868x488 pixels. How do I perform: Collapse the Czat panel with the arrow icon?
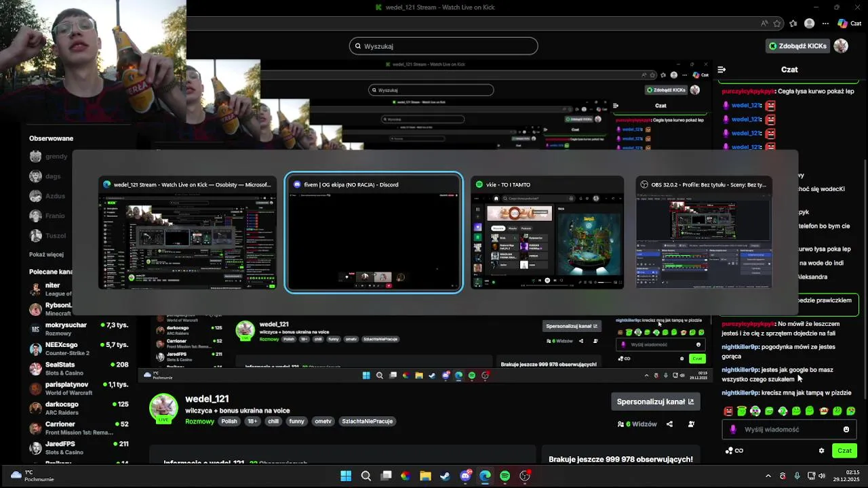722,69
